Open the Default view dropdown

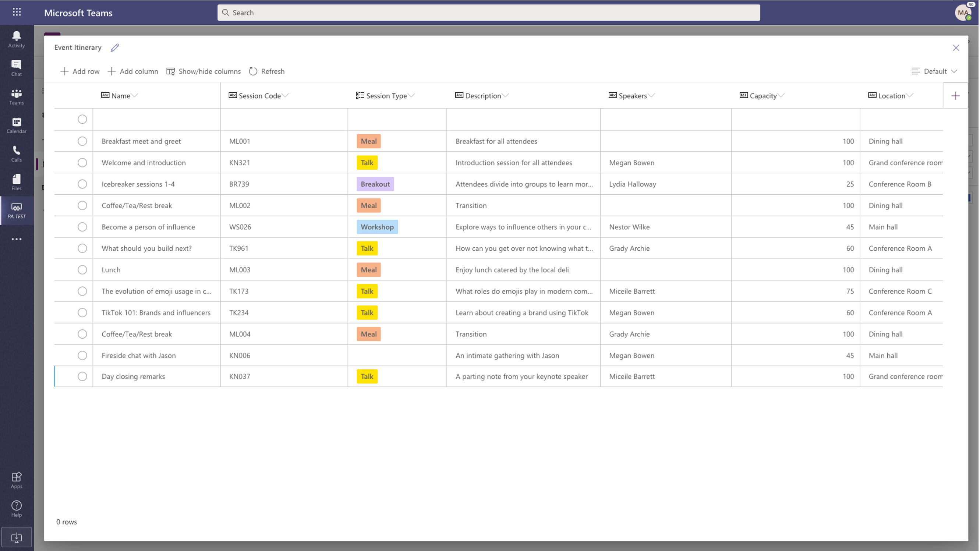tap(935, 71)
